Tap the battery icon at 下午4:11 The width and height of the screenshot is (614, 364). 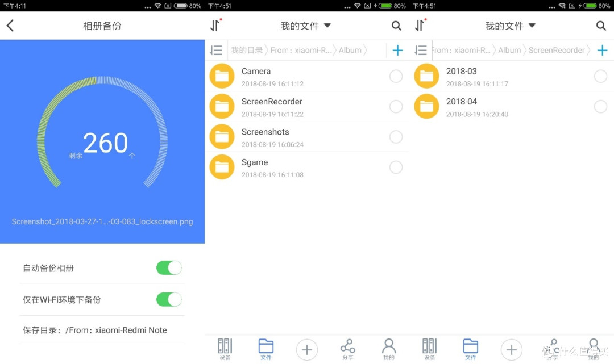181,6
